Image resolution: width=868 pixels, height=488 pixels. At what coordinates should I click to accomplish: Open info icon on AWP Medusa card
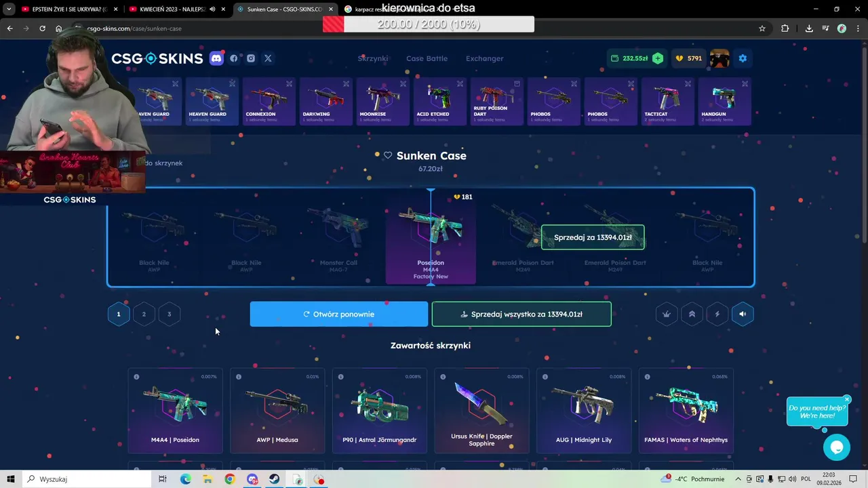pyautogui.click(x=239, y=377)
